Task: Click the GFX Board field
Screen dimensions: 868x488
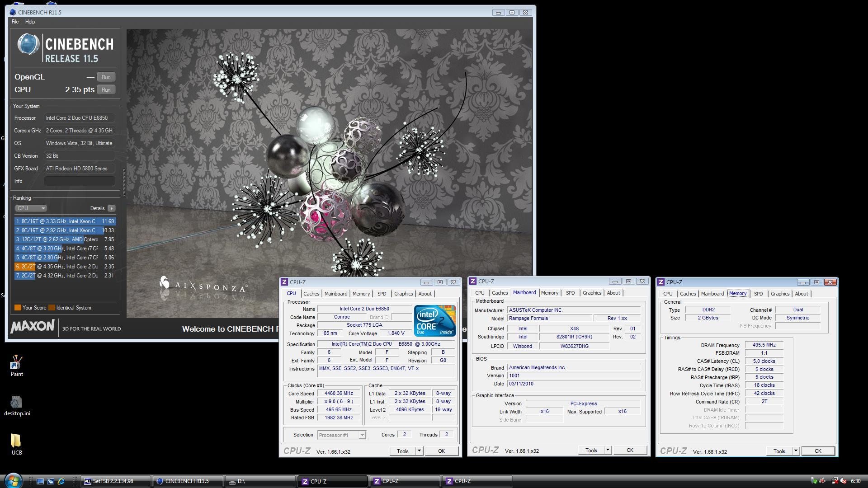Action: pyautogui.click(x=80, y=169)
